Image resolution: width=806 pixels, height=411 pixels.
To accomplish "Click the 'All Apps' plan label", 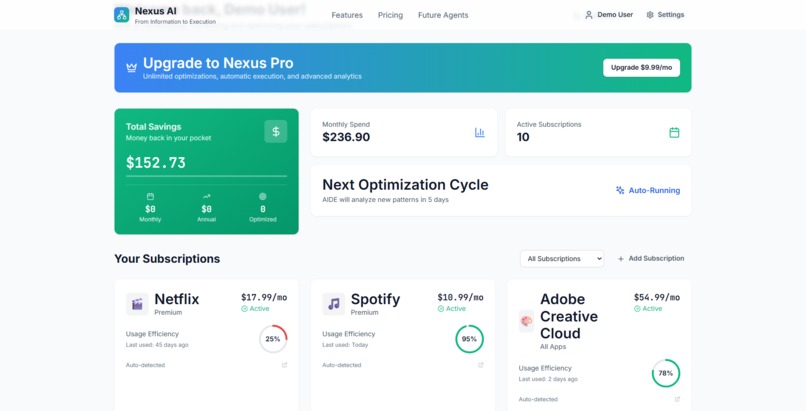I will pos(553,347).
